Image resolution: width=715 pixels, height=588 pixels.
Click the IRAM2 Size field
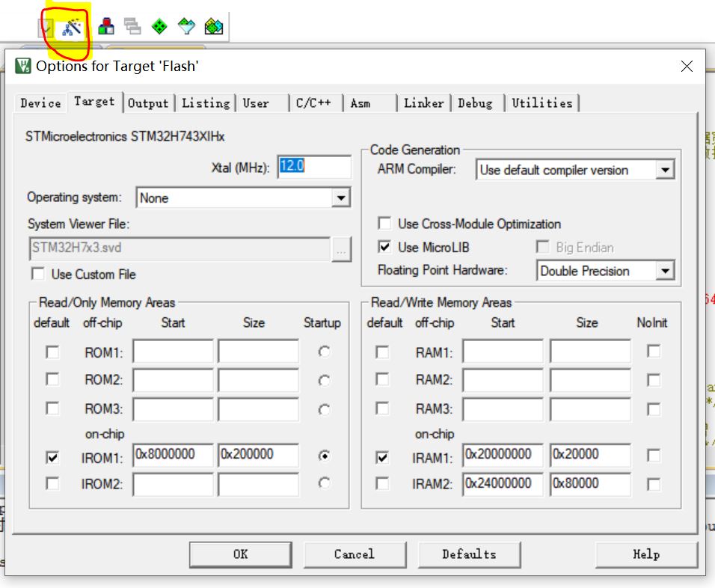591,484
